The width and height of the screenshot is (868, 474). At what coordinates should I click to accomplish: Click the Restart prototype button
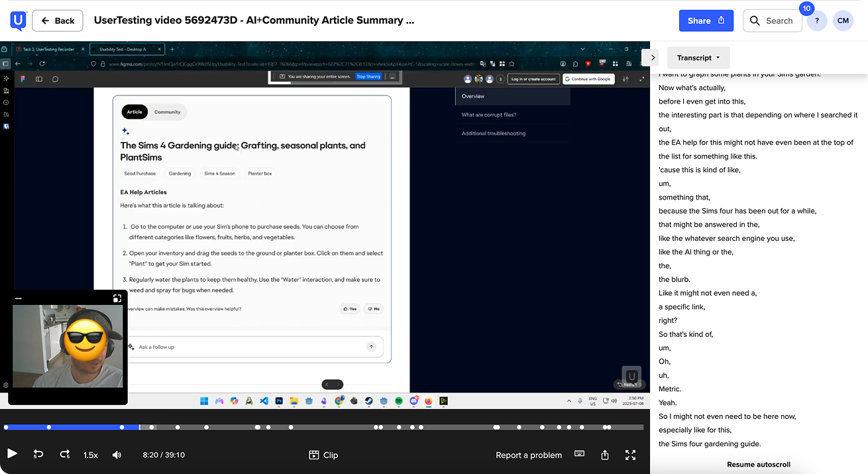[627, 385]
